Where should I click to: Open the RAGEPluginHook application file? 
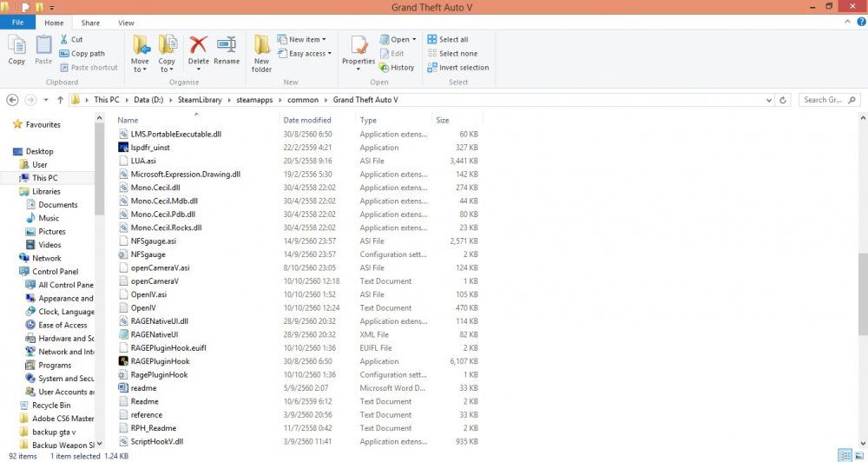pos(160,361)
